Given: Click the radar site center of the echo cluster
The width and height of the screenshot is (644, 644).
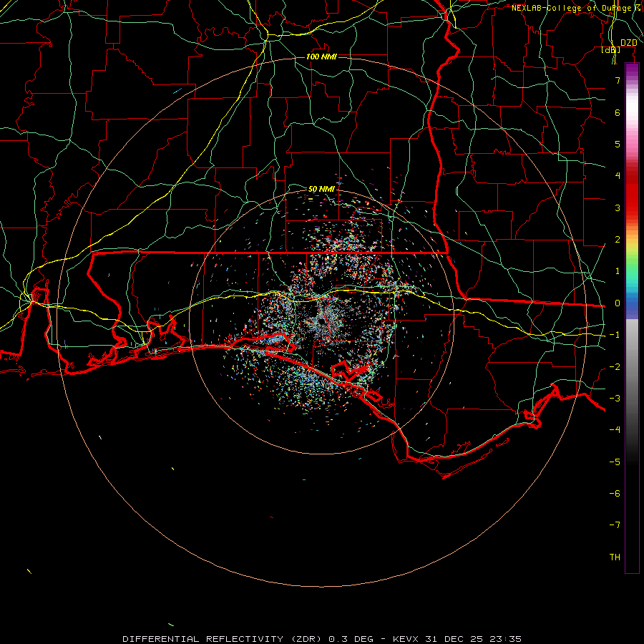Looking at the screenshot, I should pos(321,322).
